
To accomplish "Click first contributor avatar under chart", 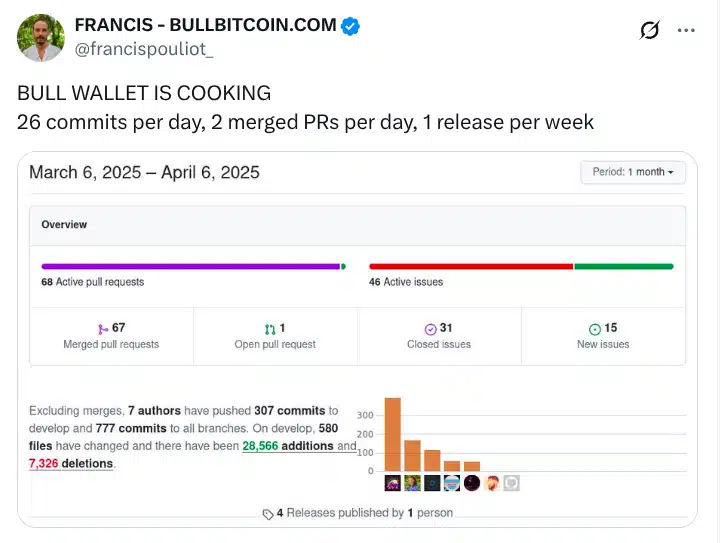I will (x=393, y=483).
